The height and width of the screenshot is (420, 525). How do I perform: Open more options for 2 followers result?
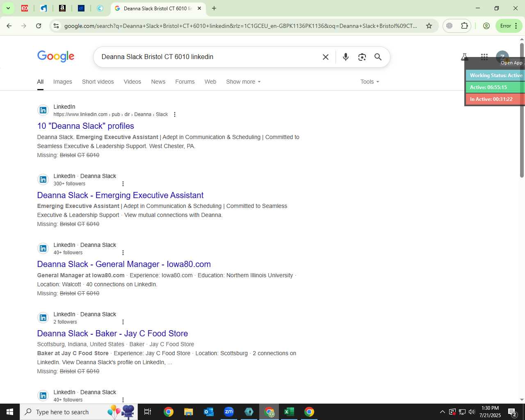[123, 322]
